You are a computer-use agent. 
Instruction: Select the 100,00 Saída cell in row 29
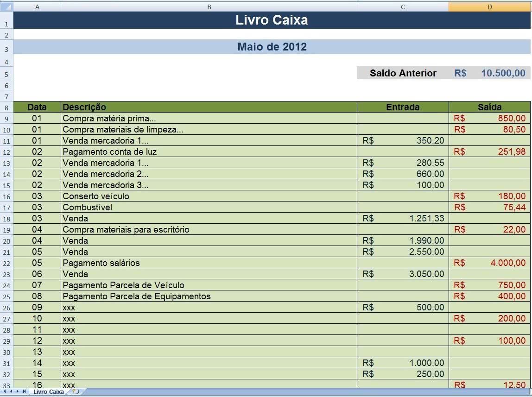pos(489,341)
